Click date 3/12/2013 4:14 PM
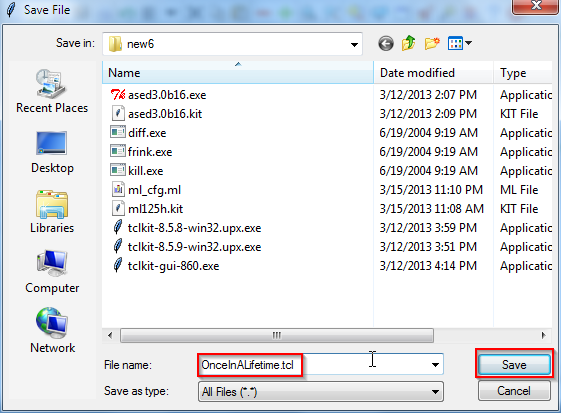Image resolution: width=561 pixels, height=413 pixels. pos(428,266)
